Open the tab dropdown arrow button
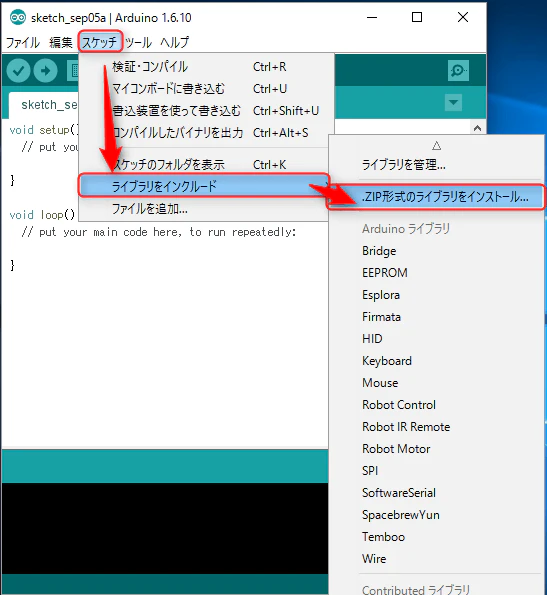The image size is (547, 595). (453, 102)
